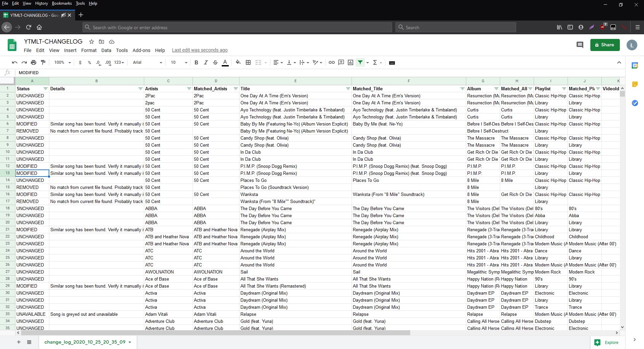The height and width of the screenshot is (349, 644).
Task: Open the Insert menu in Sheets
Action: [70, 50]
